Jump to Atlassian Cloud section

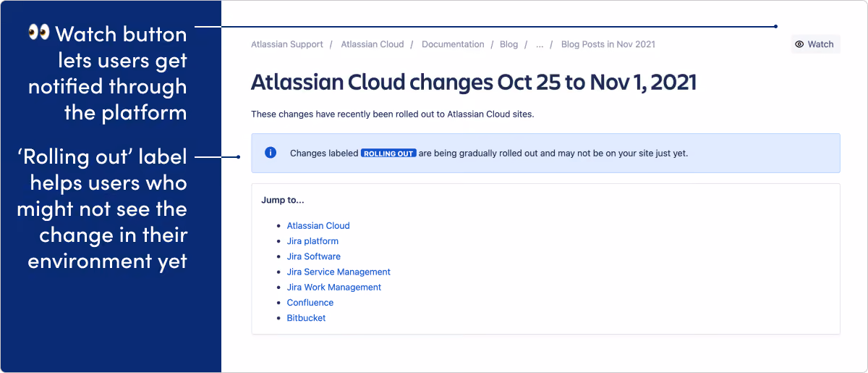click(x=318, y=226)
